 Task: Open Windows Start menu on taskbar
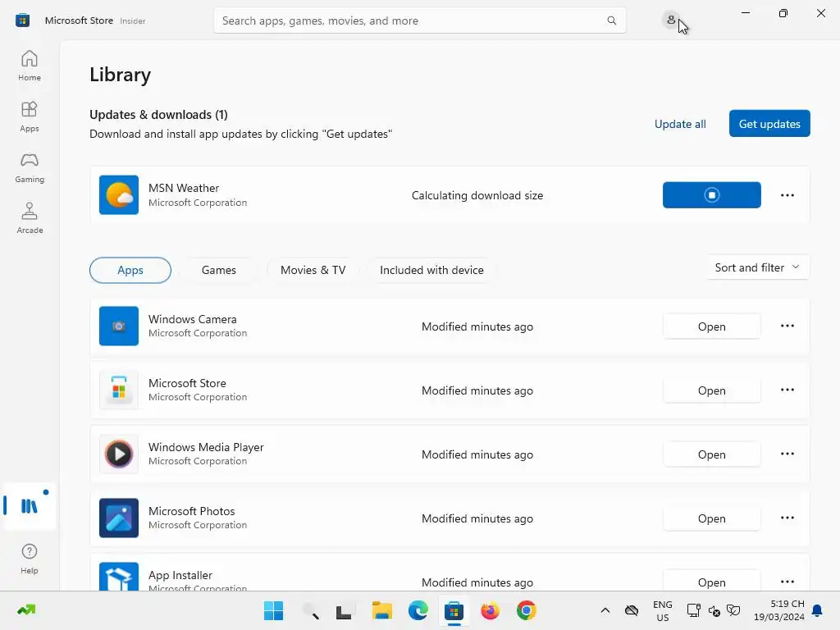pos(273,610)
